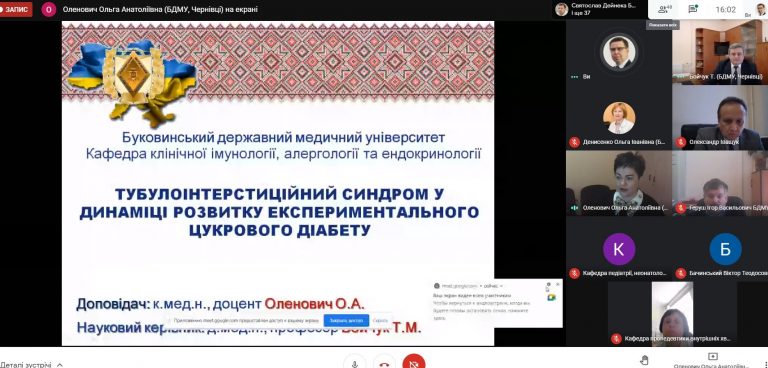Click the red leave call button
The width and height of the screenshot is (768, 368).
click(384, 362)
